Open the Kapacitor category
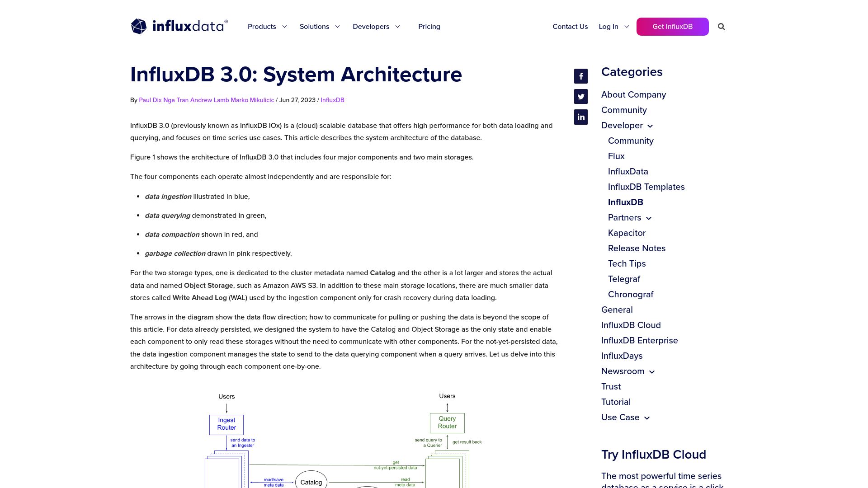The height and width of the screenshot is (488, 868). pyautogui.click(x=627, y=233)
